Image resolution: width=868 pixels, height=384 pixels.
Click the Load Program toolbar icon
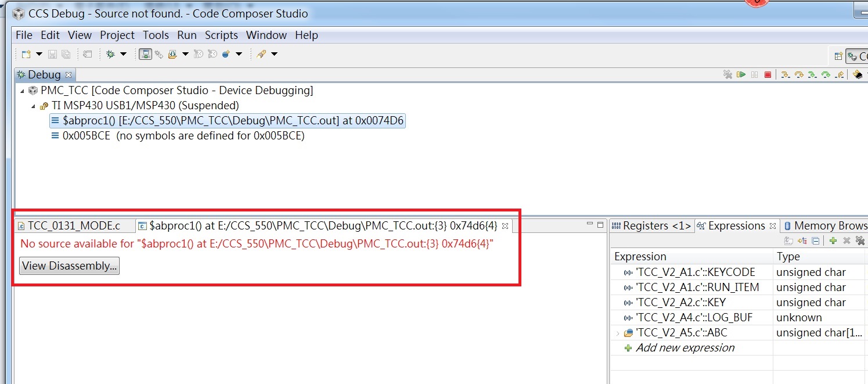[172, 54]
